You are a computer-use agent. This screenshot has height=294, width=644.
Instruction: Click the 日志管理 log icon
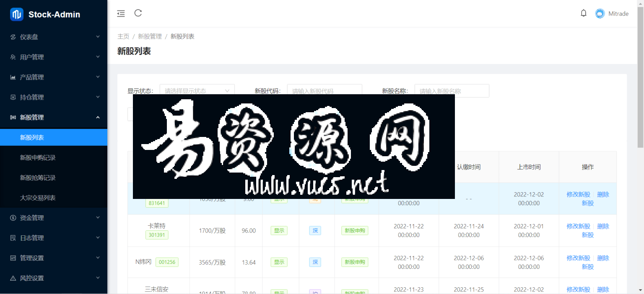(13, 238)
